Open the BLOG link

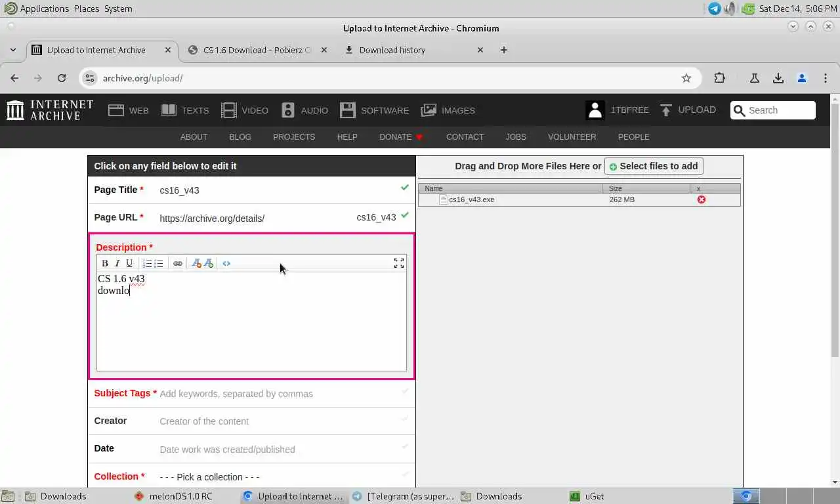[x=240, y=137]
